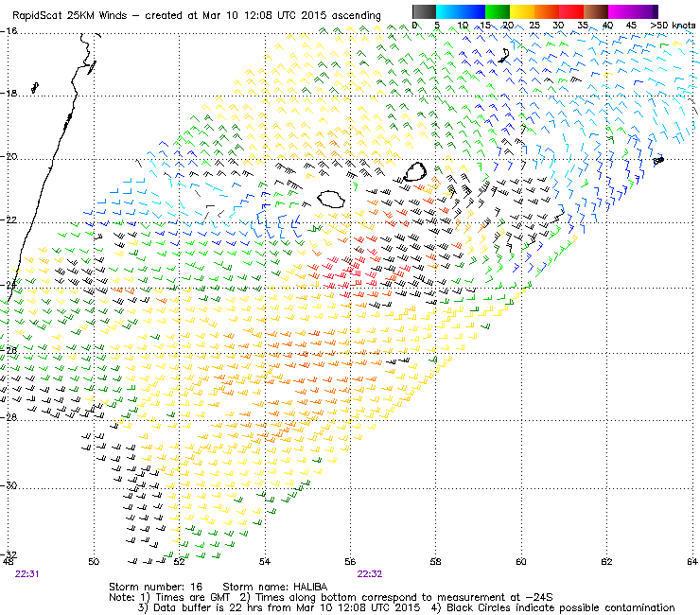
Task: Click the latitude label '-22'
Action: (9, 220)
